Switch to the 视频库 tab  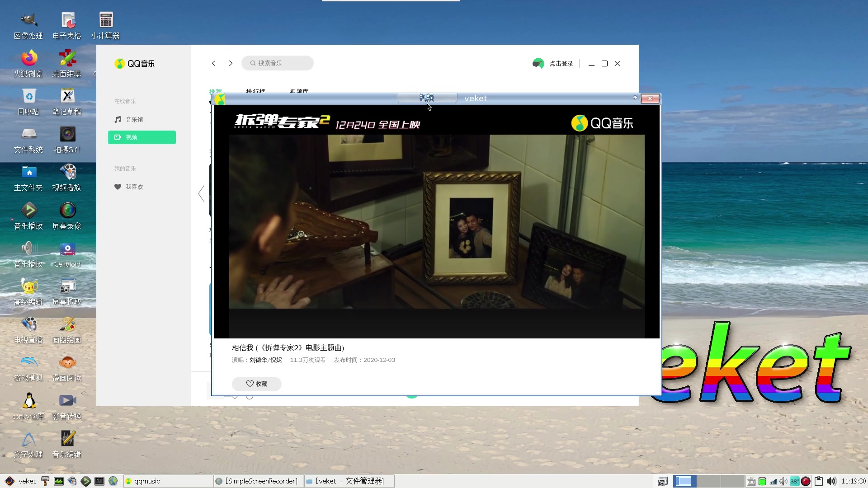(299, 91)
